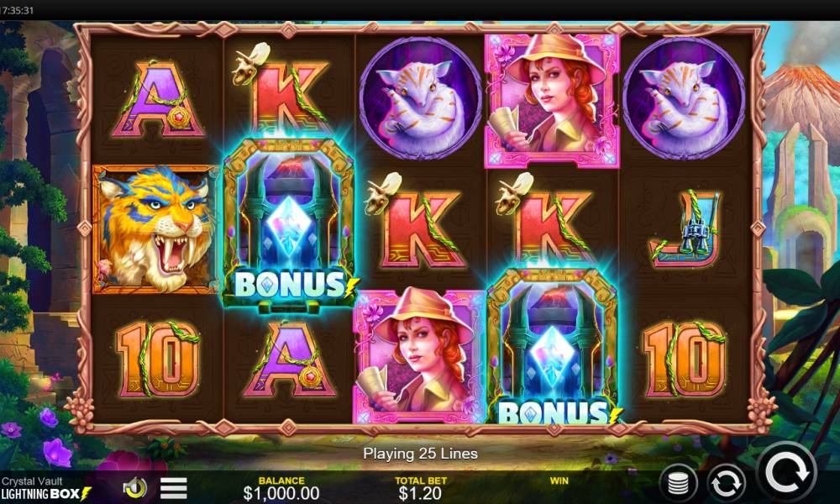Click the white creature symbol on reel three

pyautogui.click(x=421, y=98)
